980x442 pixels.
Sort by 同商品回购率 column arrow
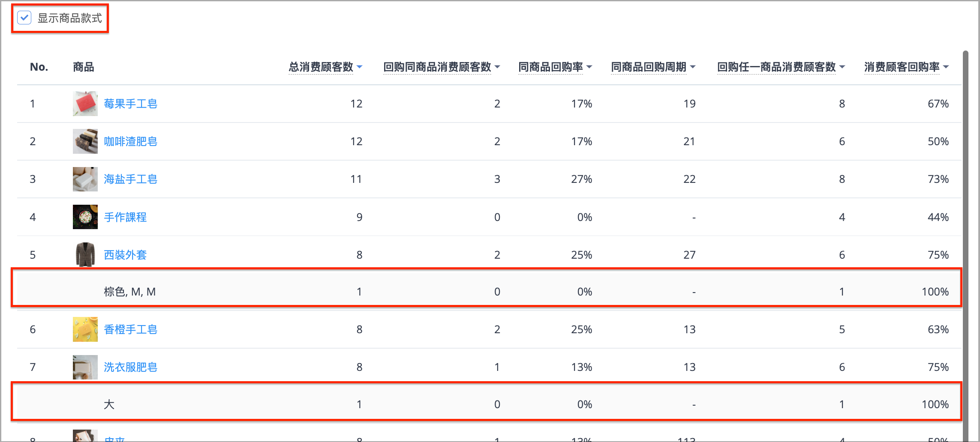coord(589,67)
